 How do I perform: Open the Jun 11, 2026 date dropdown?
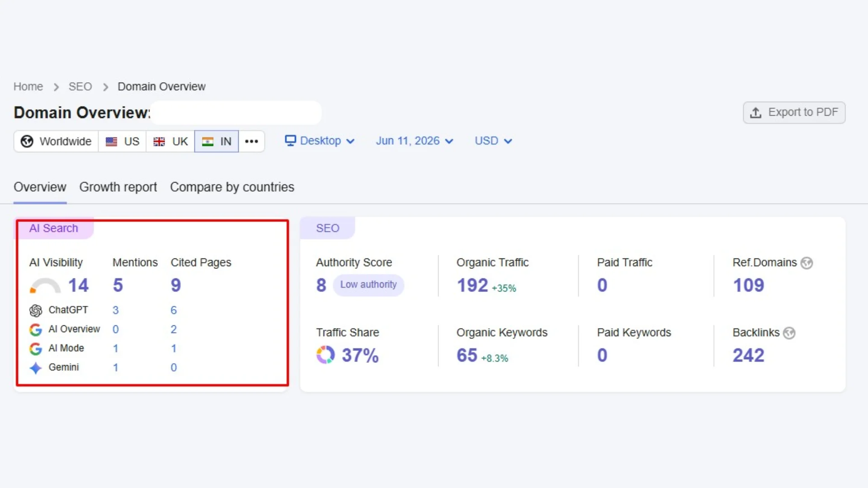[x=415, y=141]
